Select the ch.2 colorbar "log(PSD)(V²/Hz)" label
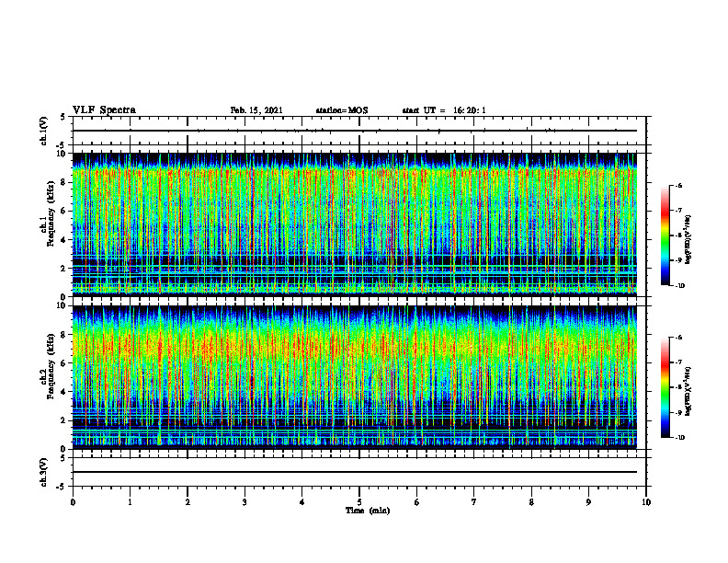The image size is (728, 563). (x=688, y=391)
